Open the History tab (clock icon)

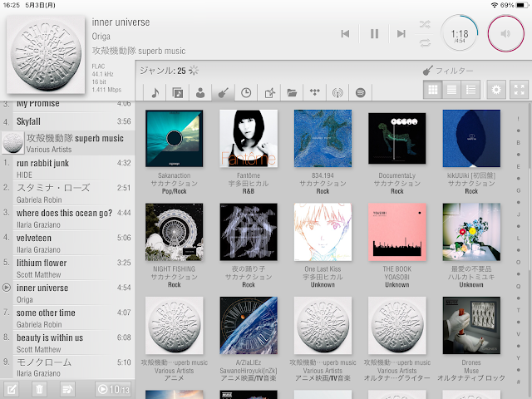click(246, 92)
